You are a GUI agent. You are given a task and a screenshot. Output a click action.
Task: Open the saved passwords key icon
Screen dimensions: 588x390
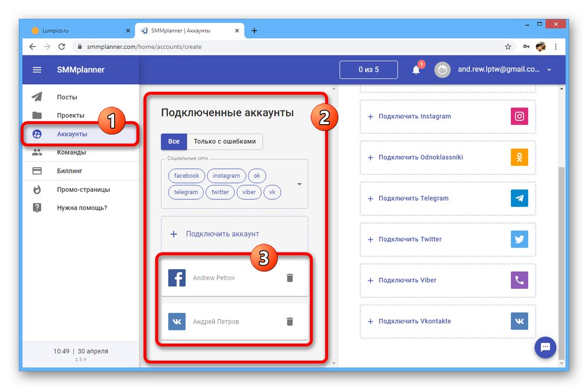(x=526, y=46)
